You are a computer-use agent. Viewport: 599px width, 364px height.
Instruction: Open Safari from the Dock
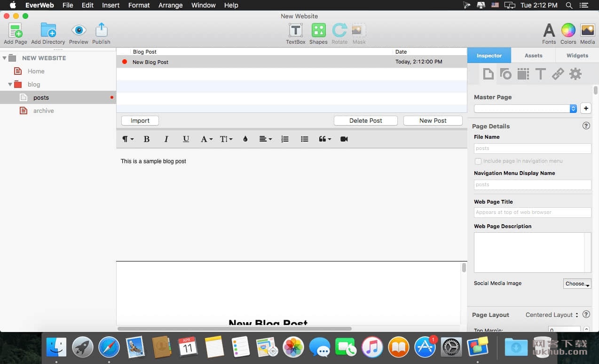pyautogui.click(x=109, y=348)
